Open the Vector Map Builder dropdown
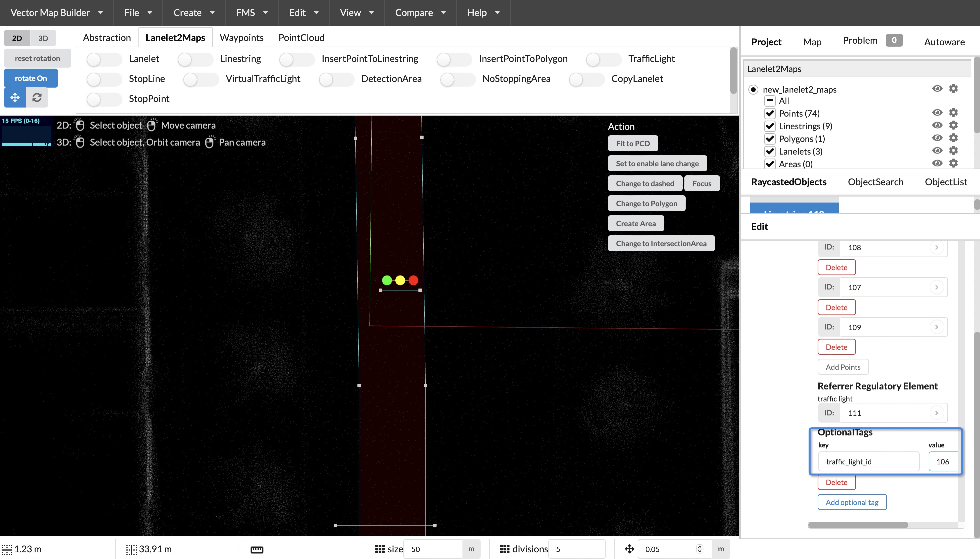This screenshot has height=559, width=980. tap(56, 13)
